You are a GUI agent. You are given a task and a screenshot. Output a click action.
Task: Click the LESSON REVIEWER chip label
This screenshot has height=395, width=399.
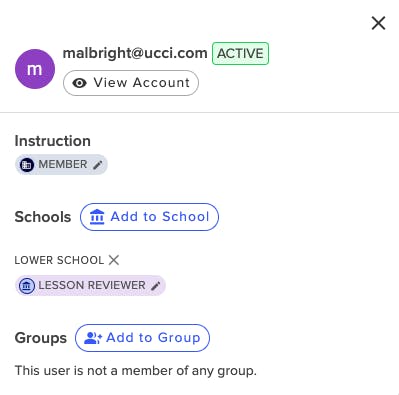tap(92, 285)
